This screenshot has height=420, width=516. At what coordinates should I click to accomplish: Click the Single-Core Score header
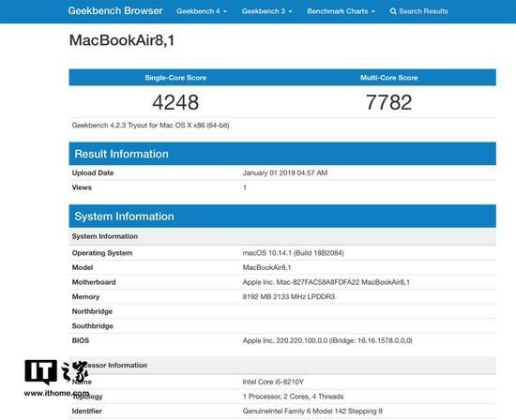[175, 78]
